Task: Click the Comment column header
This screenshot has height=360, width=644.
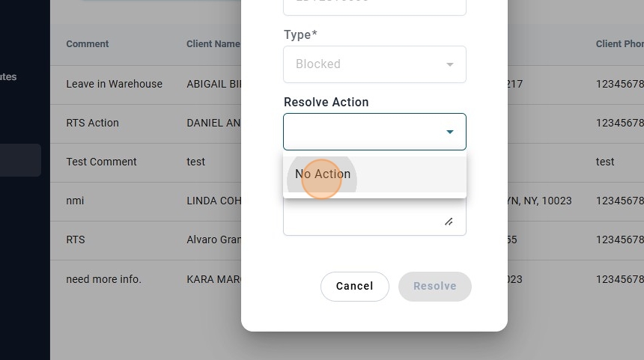Action: pos(88,44)
